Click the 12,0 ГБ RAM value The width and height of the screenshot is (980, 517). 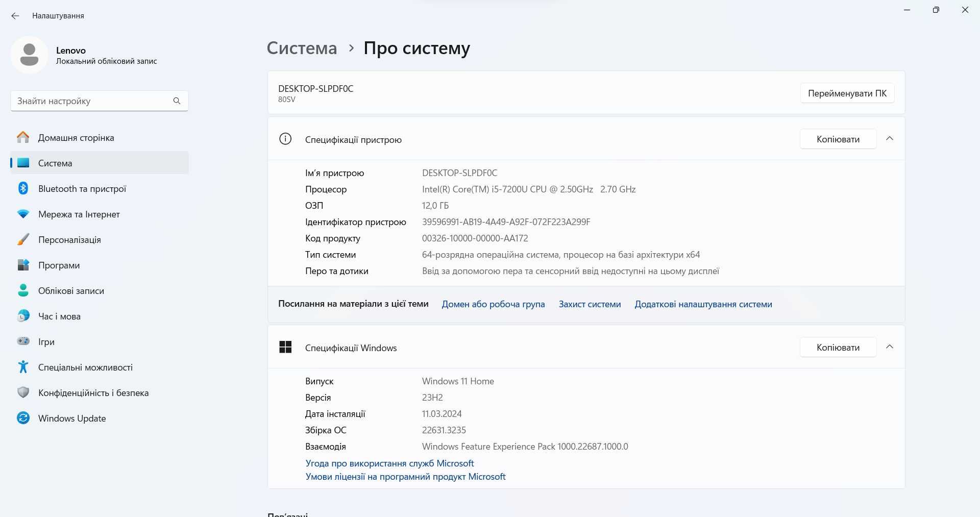click(435, 205)
